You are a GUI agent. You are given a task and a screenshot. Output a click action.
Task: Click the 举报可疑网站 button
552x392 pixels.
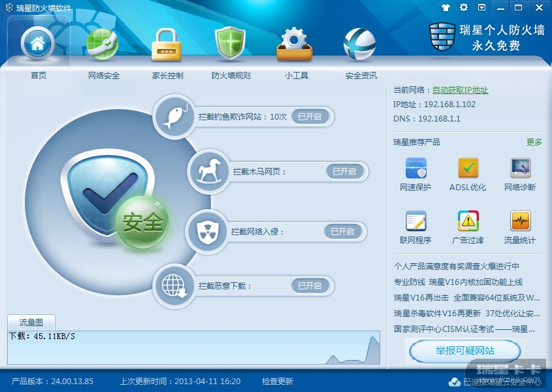click(464, 350)
